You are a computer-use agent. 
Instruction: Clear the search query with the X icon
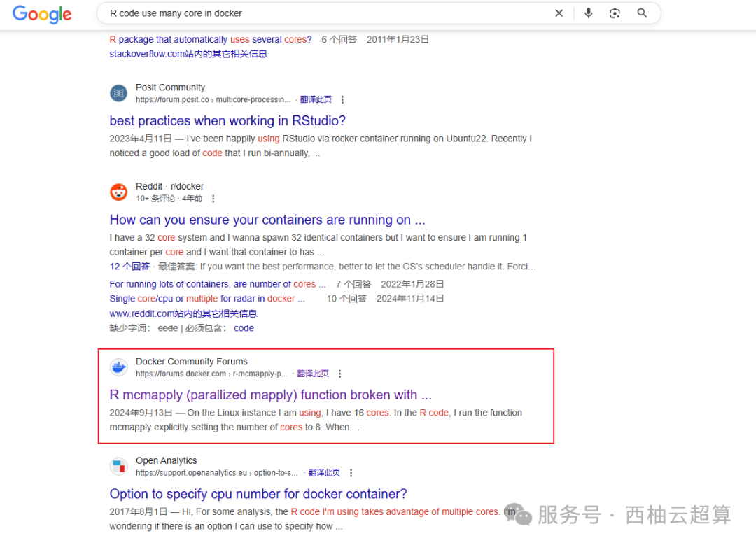559,13
